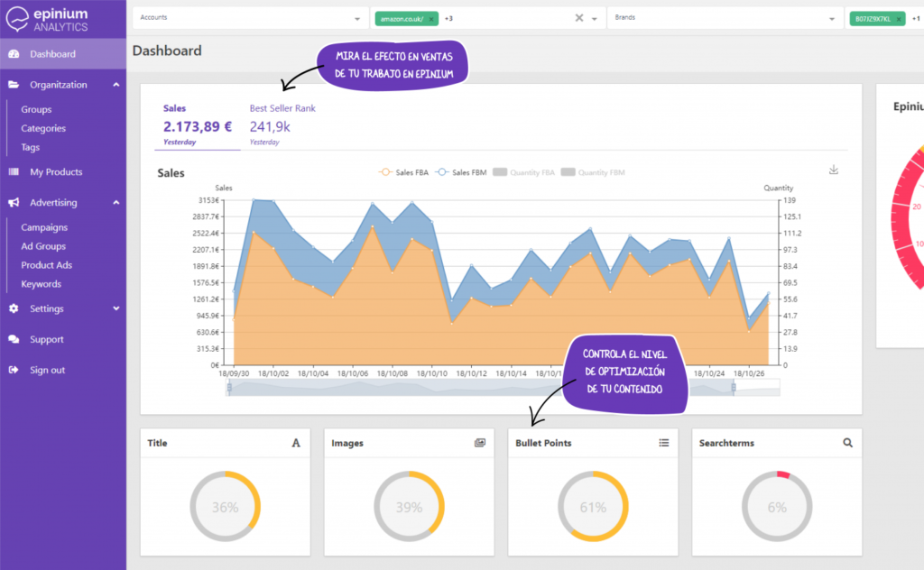Click the Searchterms 6% progress ring

click(777, 506)
